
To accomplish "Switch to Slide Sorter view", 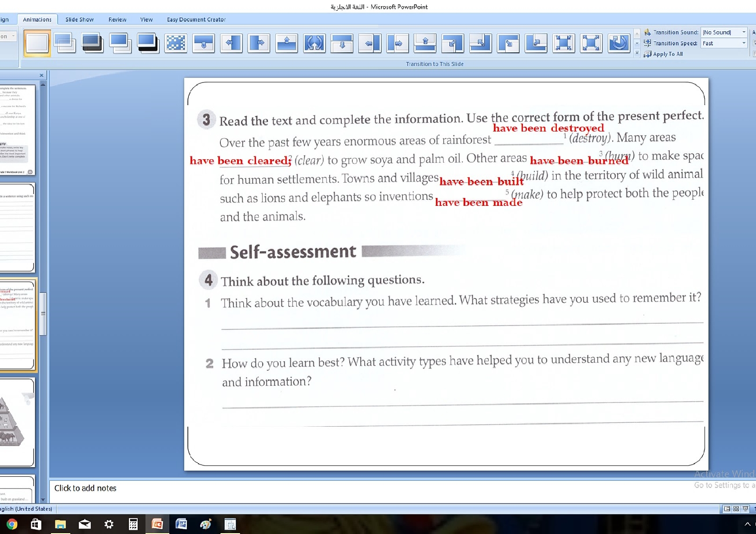I will point(736,509).
